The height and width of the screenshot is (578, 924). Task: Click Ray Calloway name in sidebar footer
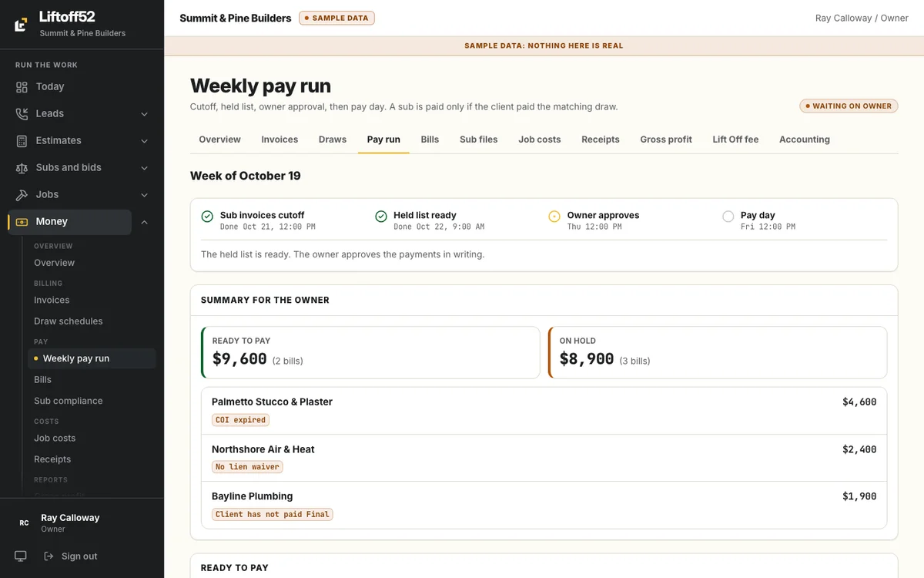point(70,518)
